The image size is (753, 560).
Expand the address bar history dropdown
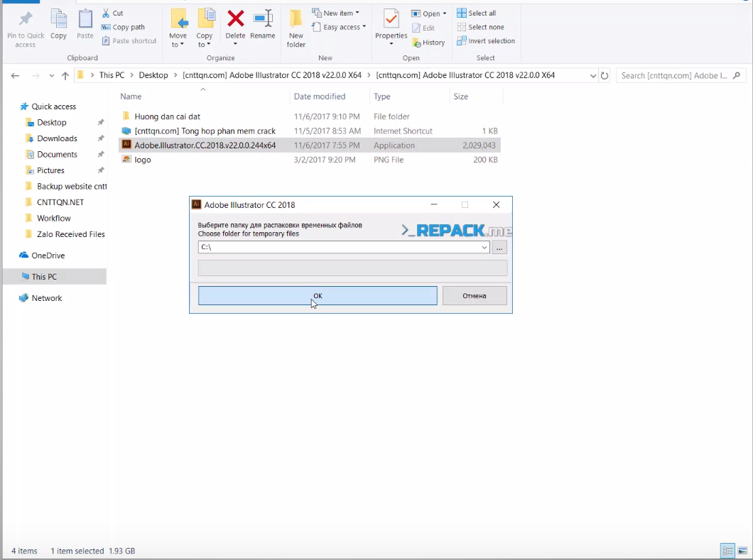(593, 75)
